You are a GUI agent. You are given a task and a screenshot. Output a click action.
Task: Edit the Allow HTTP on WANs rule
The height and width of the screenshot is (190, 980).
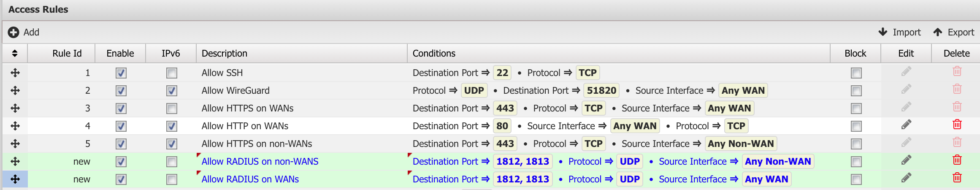click(x=906, y=125)
